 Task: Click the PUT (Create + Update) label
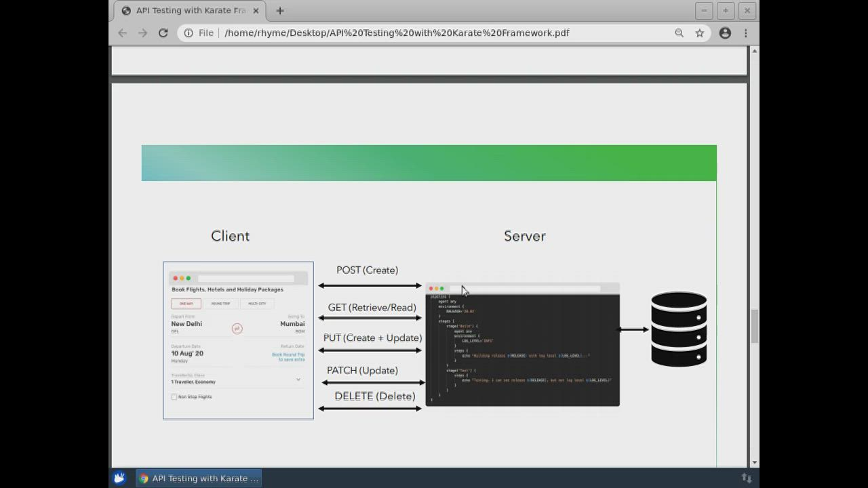(x=372, y=338)
